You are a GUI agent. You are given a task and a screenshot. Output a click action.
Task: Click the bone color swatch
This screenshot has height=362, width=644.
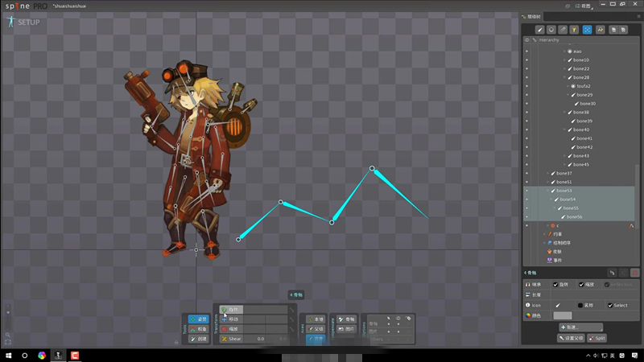point(562,315)
